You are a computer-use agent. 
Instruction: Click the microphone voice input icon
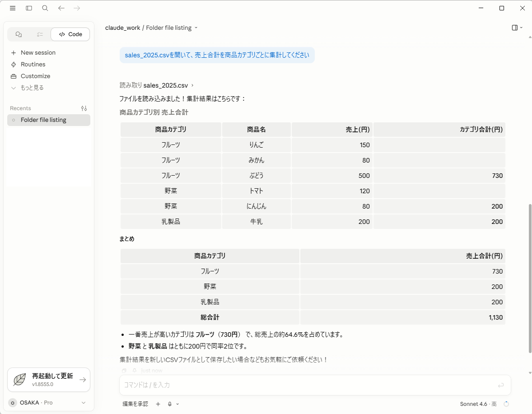coord(170,404)
